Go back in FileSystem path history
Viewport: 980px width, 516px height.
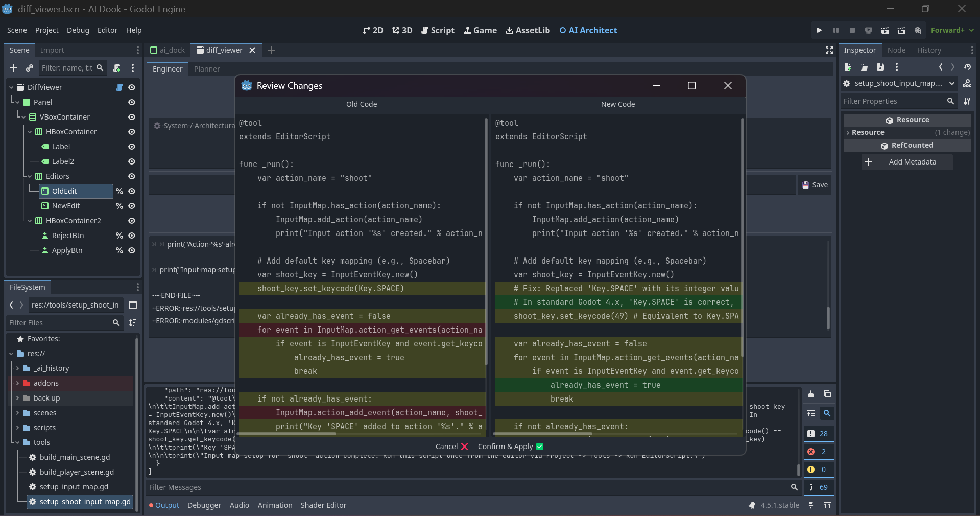click(x=11, y=305)
